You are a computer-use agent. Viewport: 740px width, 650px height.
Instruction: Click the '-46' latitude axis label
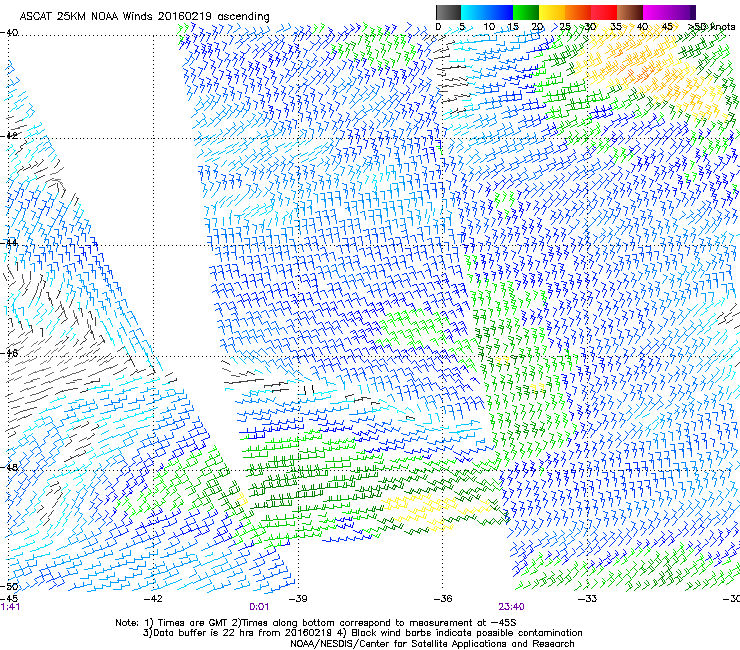click(9, 353)
